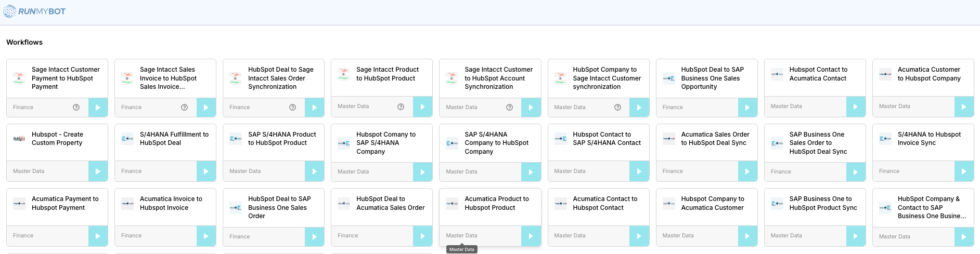
Task: Run Hubspot Comany to SAP S/4HANA Company
Action: (422, 172)
